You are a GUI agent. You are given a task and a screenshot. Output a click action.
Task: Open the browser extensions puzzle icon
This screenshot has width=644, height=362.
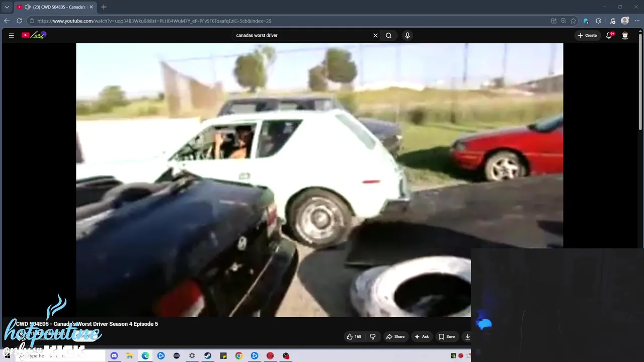point(598,21)
